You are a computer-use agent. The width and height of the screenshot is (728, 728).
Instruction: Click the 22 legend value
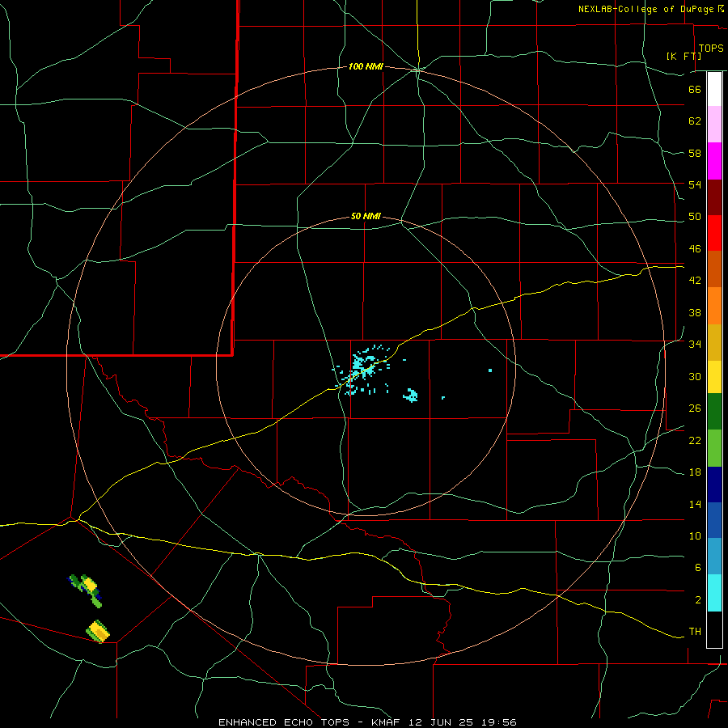(x=695, y=440)
